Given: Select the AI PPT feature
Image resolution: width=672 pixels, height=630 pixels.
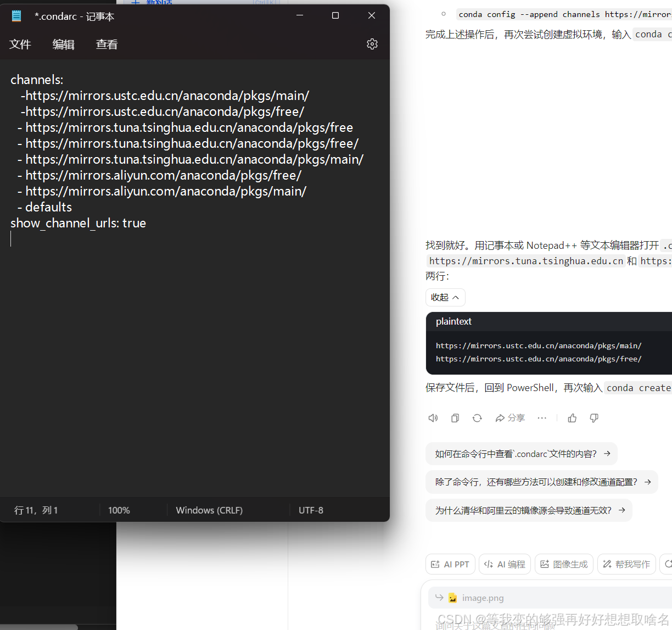Looking at the screenshot, I should tap(450, 564).
